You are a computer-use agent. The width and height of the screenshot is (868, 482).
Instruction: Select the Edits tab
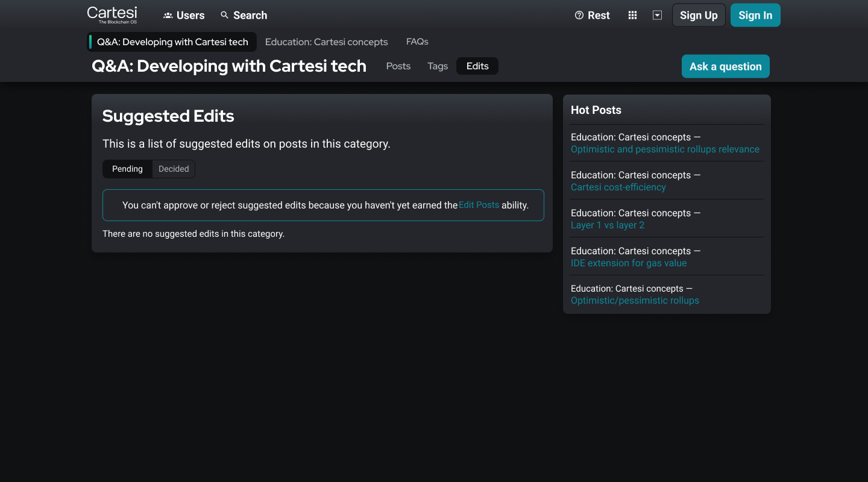477,66
